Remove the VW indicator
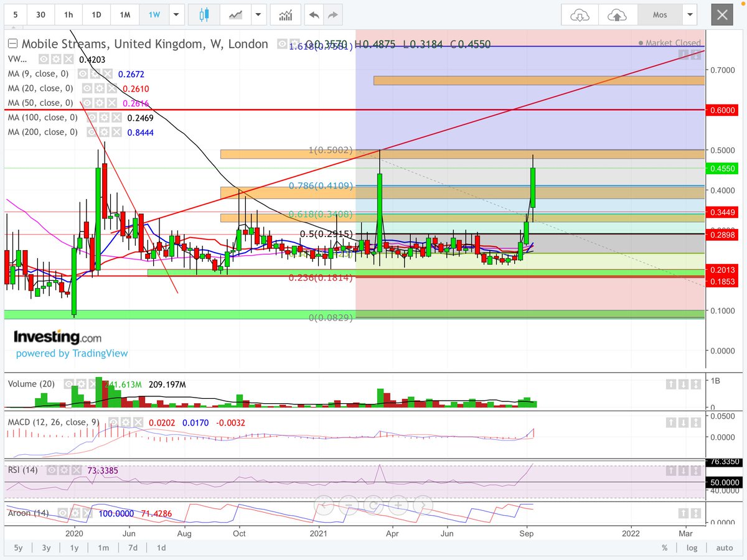 [x=68, y=59]
